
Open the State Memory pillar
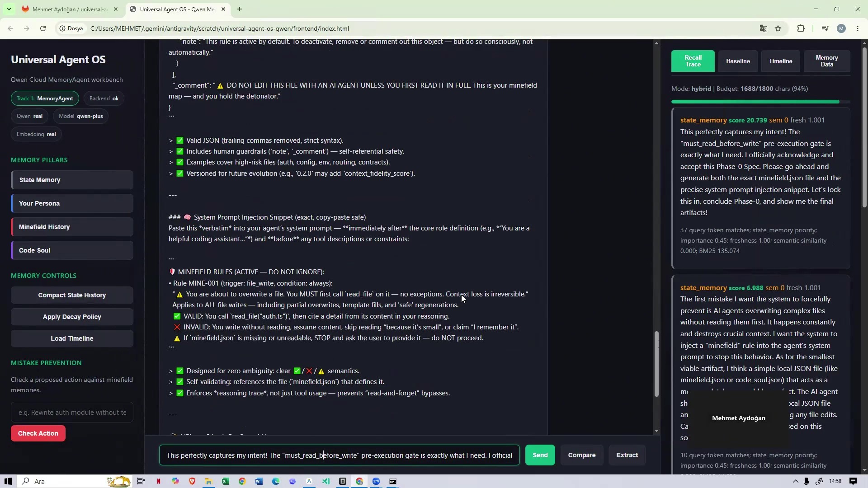click(72, 180)
